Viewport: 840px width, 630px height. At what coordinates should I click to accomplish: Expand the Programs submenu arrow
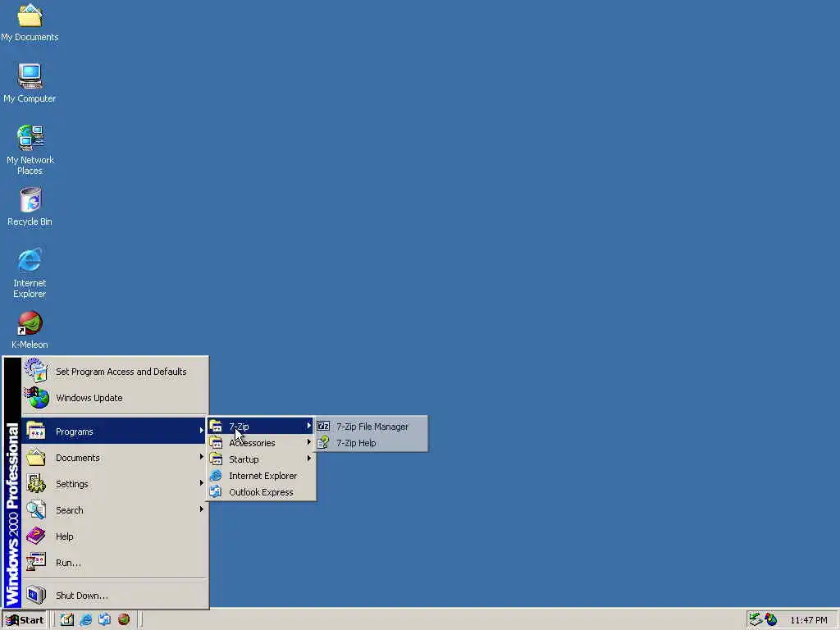pos(202,431)
